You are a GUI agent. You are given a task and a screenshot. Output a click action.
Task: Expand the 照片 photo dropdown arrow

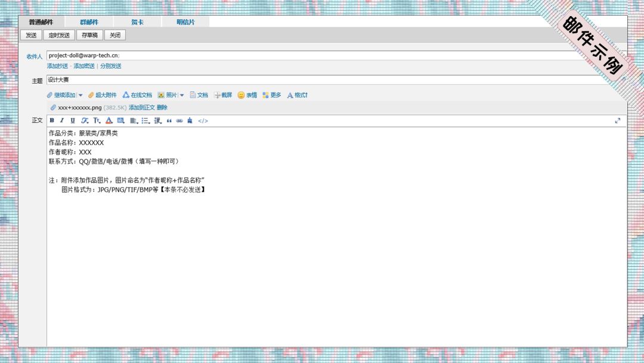click(x=182, y=96)
